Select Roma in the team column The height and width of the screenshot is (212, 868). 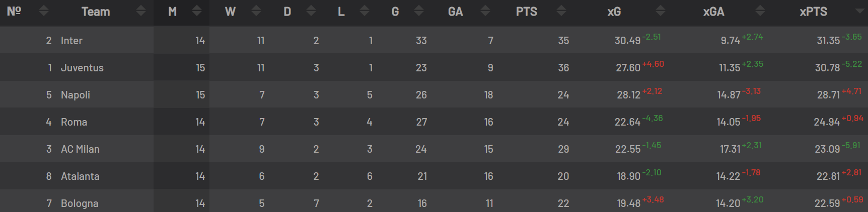(74, 122)
